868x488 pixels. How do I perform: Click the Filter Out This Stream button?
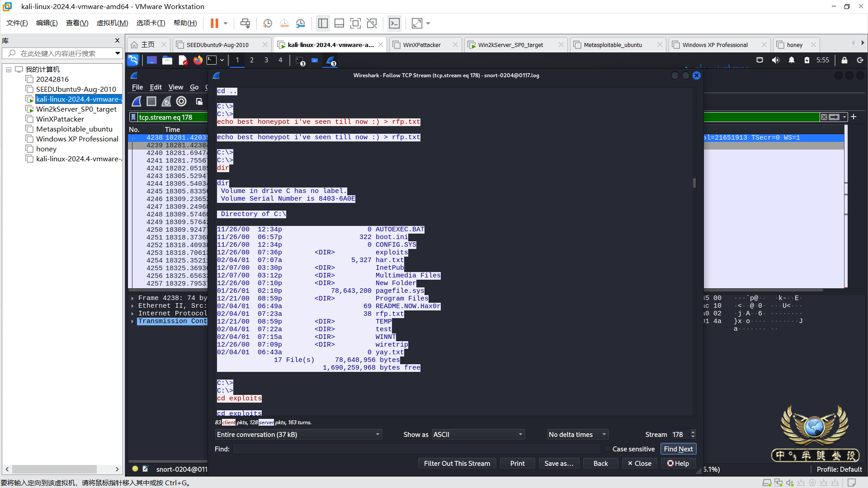(457, 463)
